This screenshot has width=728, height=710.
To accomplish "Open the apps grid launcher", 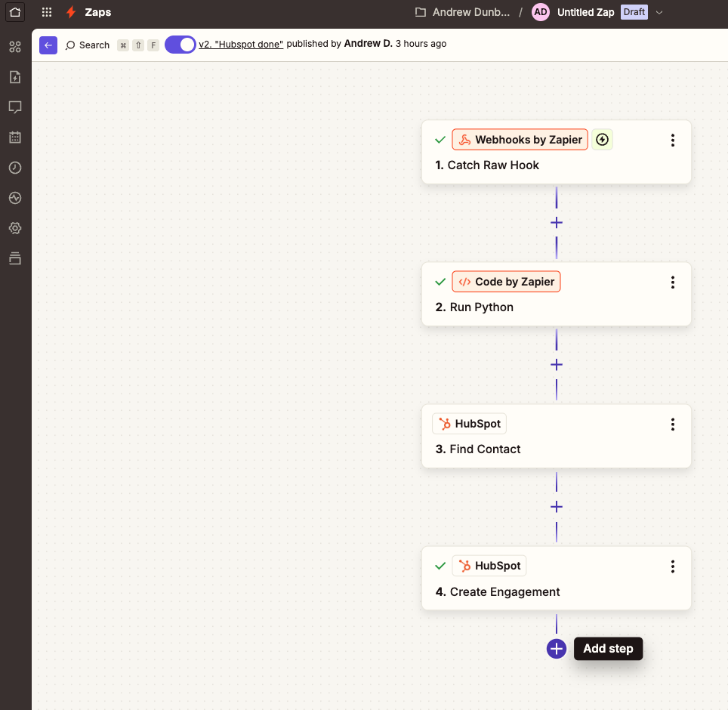I will (46, 12).
